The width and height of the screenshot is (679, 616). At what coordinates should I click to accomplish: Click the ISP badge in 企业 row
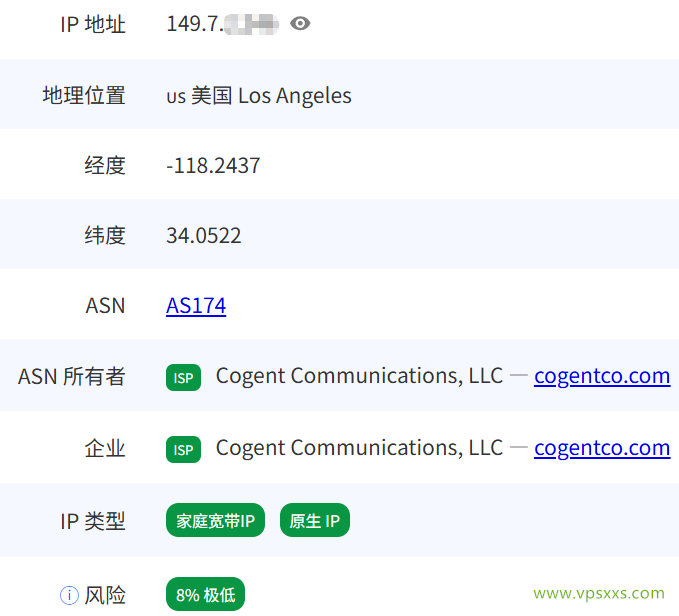[183, 449]
